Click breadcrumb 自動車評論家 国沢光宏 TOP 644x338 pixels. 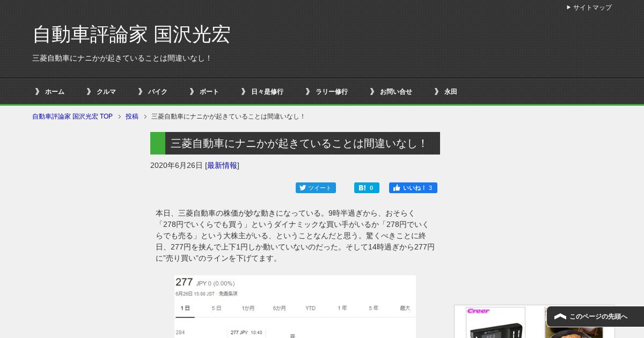coord(72,116)
